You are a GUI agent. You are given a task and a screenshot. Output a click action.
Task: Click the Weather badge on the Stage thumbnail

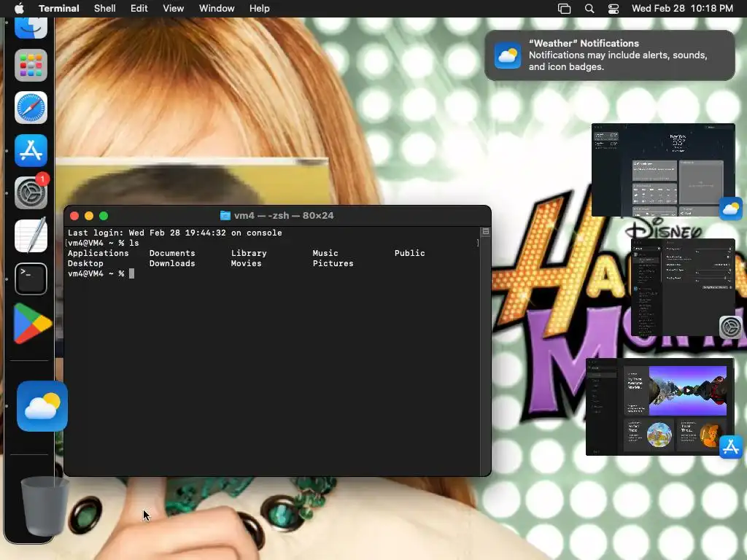tap(730, 209)
